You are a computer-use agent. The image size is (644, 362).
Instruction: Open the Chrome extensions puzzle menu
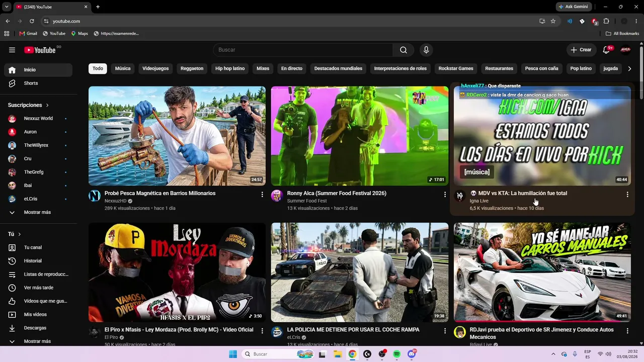coord(606,21)
